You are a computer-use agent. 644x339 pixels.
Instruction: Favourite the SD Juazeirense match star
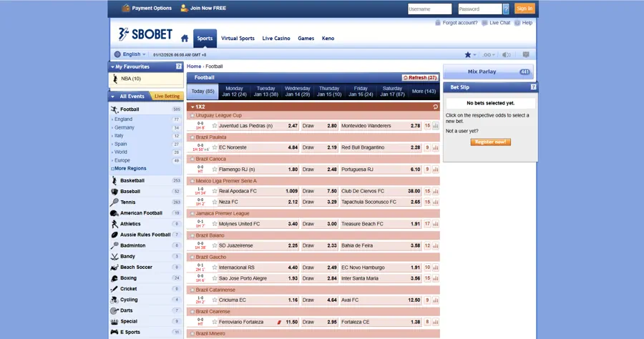(215, 245)
